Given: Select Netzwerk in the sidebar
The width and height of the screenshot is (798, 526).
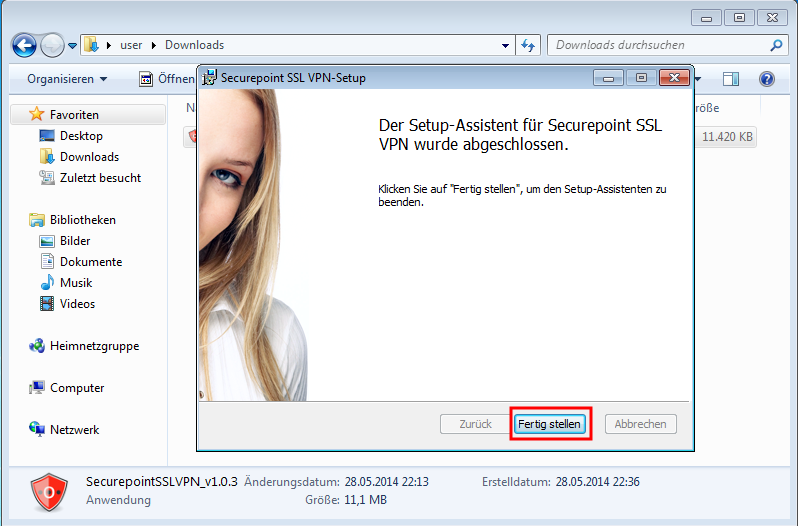Looking at the screenshot, I should pyautogui.click(x=74, y=430).
